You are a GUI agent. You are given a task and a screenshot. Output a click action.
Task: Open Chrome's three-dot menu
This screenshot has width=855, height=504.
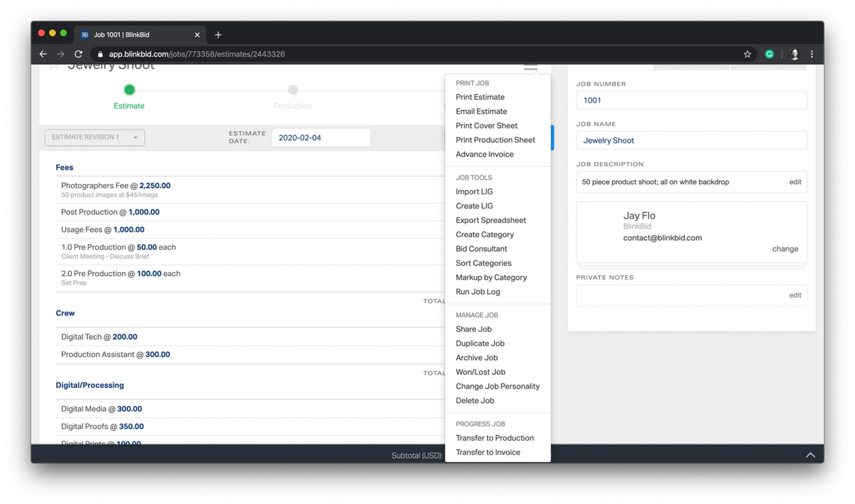(812, 54)
